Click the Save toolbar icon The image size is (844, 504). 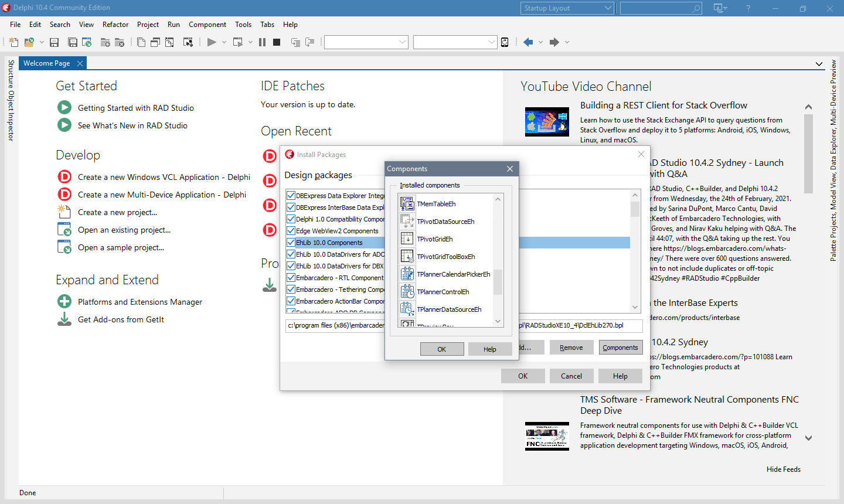55,42
